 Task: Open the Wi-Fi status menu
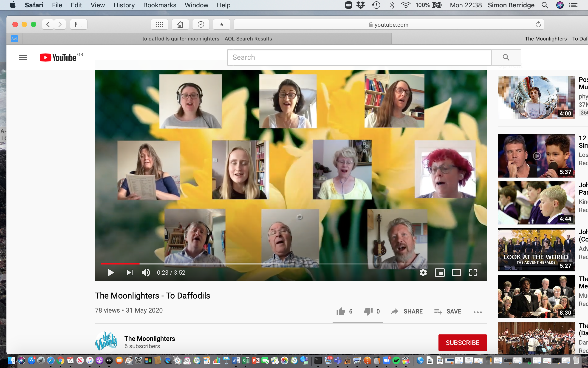coord(406,5)
